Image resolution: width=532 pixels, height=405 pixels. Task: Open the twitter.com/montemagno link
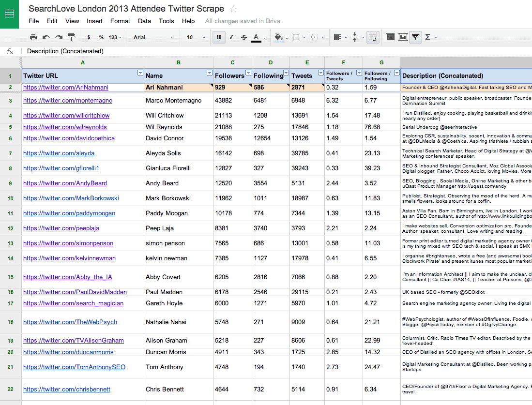(68, 100)
